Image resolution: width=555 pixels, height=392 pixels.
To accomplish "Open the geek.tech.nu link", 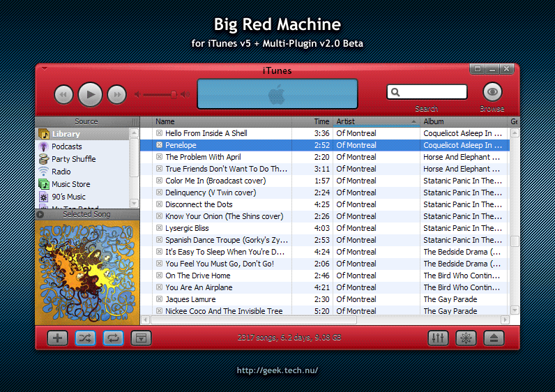I will point(277,370).
